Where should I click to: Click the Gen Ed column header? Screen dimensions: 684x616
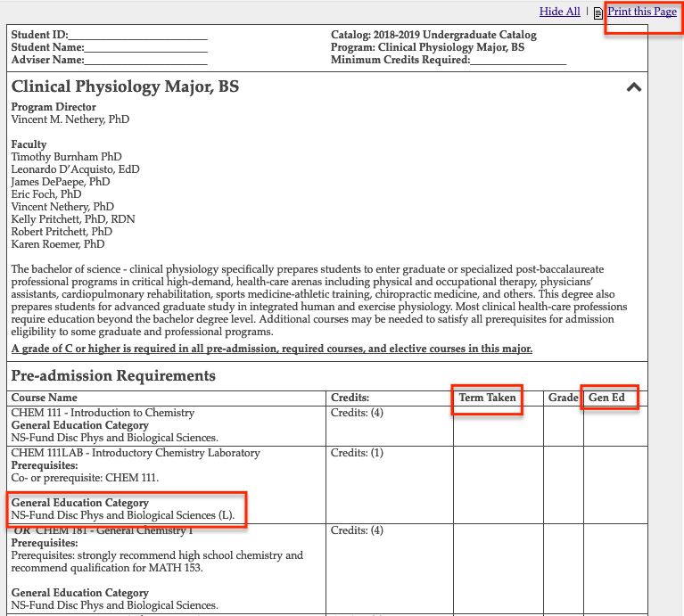[x=606, y=398]
